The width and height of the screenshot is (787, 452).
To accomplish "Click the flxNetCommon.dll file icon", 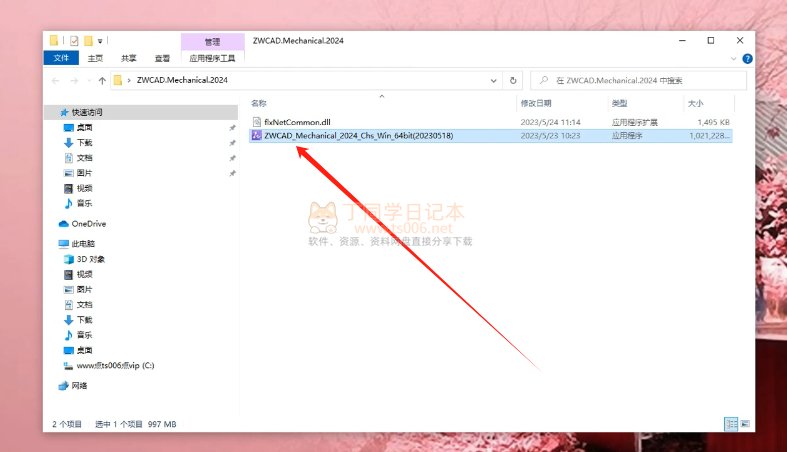I will point(256,122).
